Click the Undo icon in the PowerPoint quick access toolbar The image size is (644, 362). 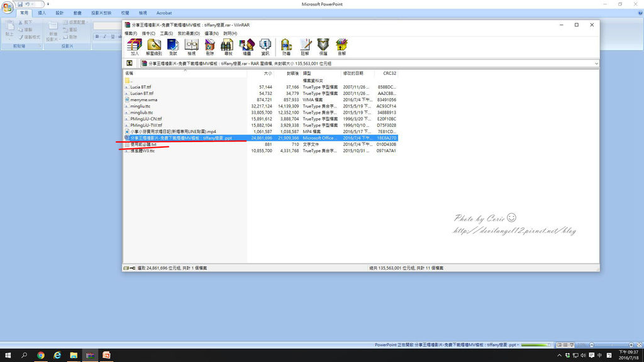28,4
